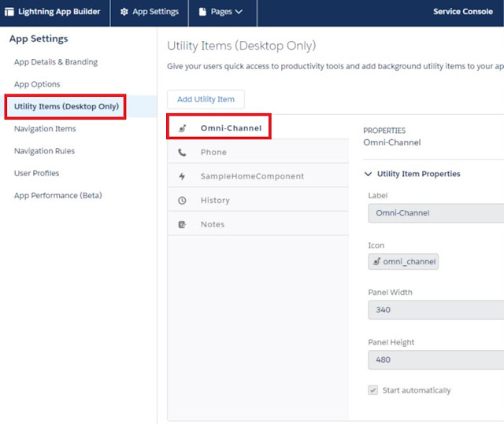Click the omni_channel icon in Icon field
This screenshot has width=504, height=424.
pos(376,262)
